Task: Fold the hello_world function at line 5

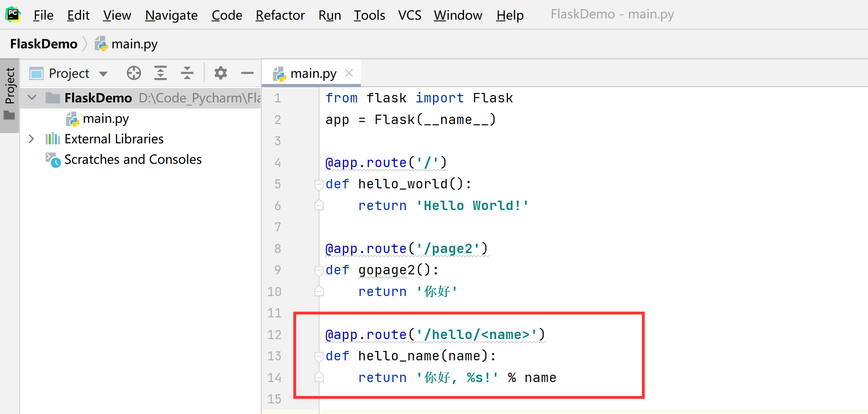Action: click(x=319, y=184)
